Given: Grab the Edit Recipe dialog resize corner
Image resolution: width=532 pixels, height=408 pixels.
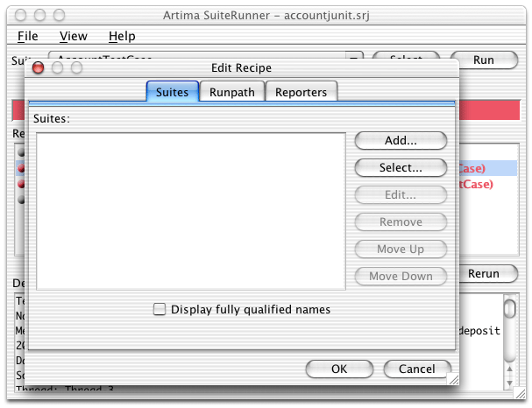Looking at the screenshot, I should click(x=454, y=379).
